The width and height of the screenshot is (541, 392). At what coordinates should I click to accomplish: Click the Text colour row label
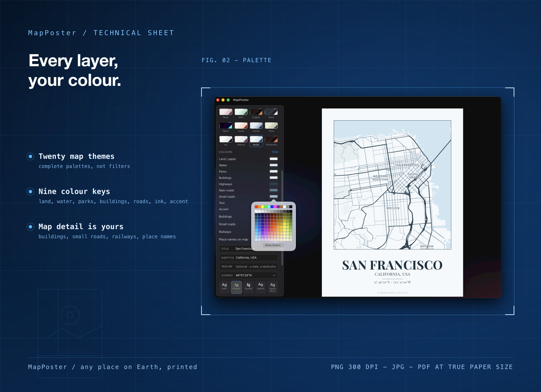pyautogui.click(x=222, y=203)
